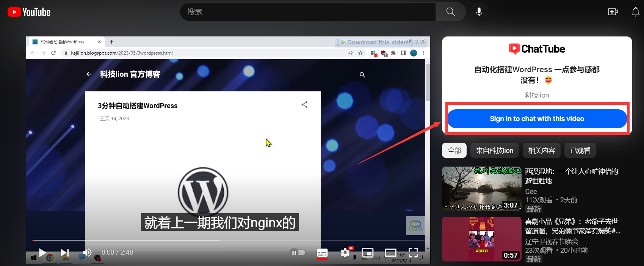Click the 最新 badge under 西溪湿地 video
Image resolution: width=644 pixels, height=266 pixels.
click(534, 209)
